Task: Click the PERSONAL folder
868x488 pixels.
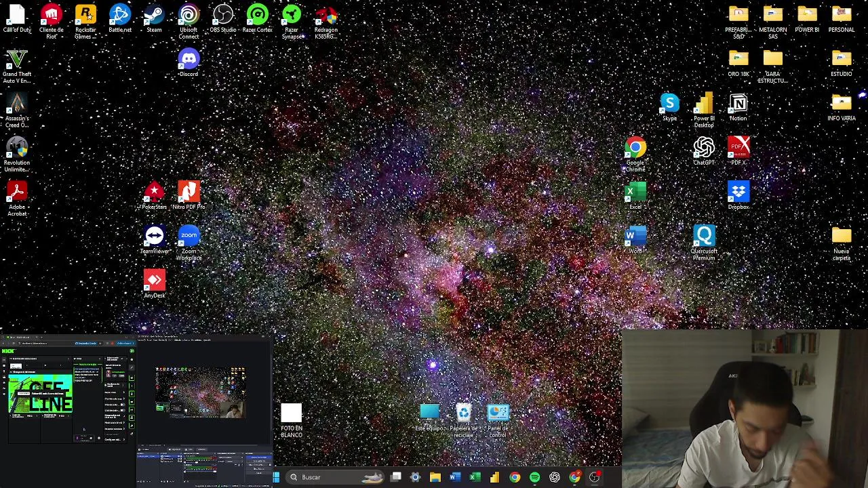Action: (842, 20)
